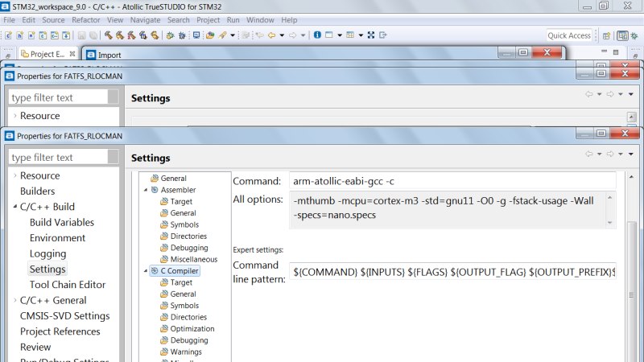Click the Save All toolbar icon

tap(93, 35)
